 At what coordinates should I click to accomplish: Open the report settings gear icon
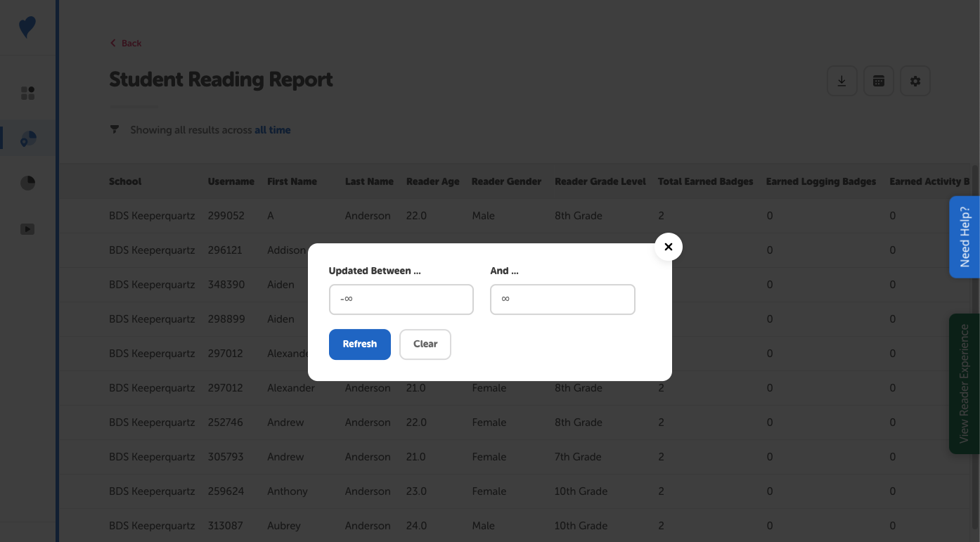click(x=915, y=80)
